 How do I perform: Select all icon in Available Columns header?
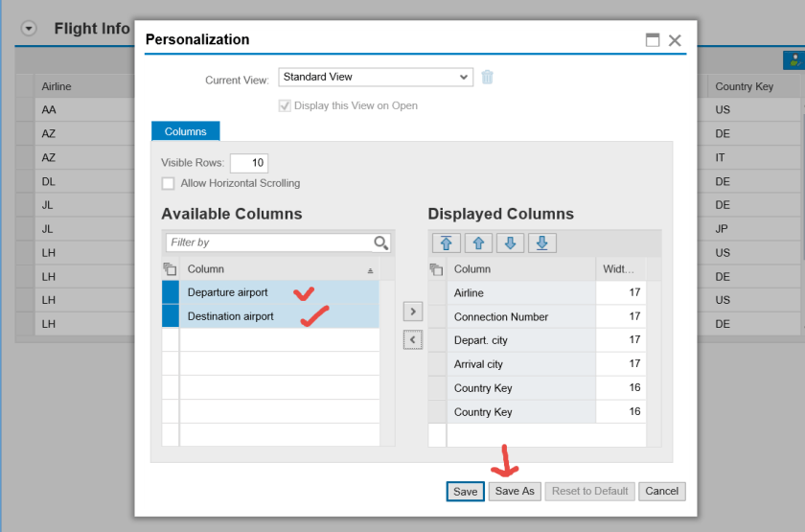click(x=170, y=269)
